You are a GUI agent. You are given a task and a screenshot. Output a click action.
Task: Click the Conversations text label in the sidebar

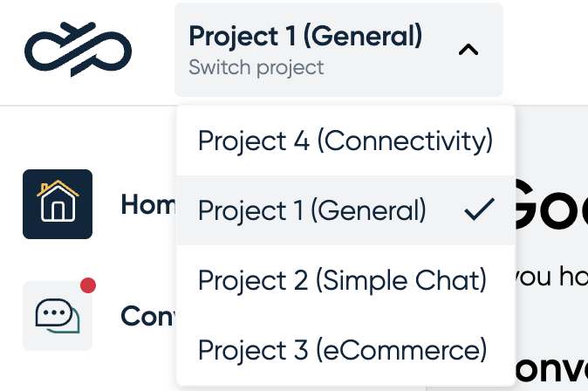148,316
